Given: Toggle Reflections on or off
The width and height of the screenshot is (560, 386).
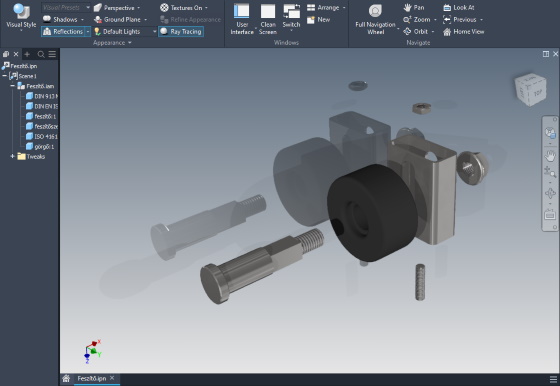Looking at the screenshot, I should pyautogui.click(x=63, y=32).
